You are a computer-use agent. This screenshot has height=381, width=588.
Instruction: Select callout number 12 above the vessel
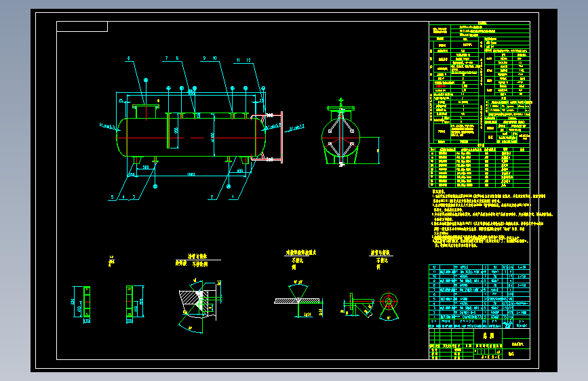[248, 60]
